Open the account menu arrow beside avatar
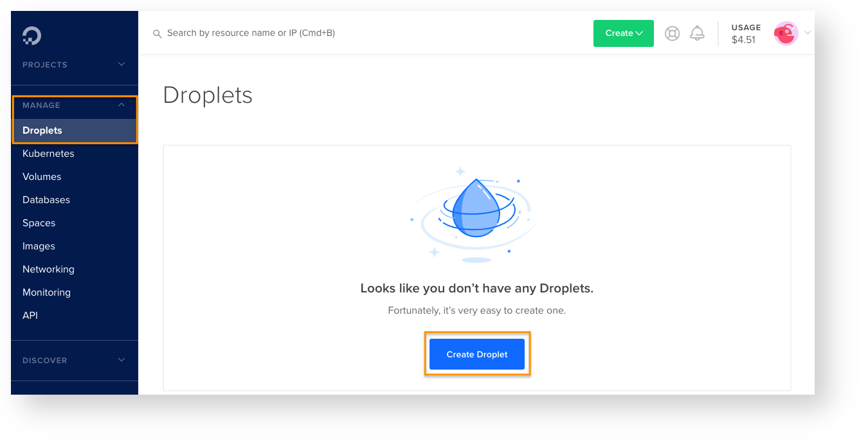This screenshot has height=448, width=868. pyautogui.click(x=808, y=33)
